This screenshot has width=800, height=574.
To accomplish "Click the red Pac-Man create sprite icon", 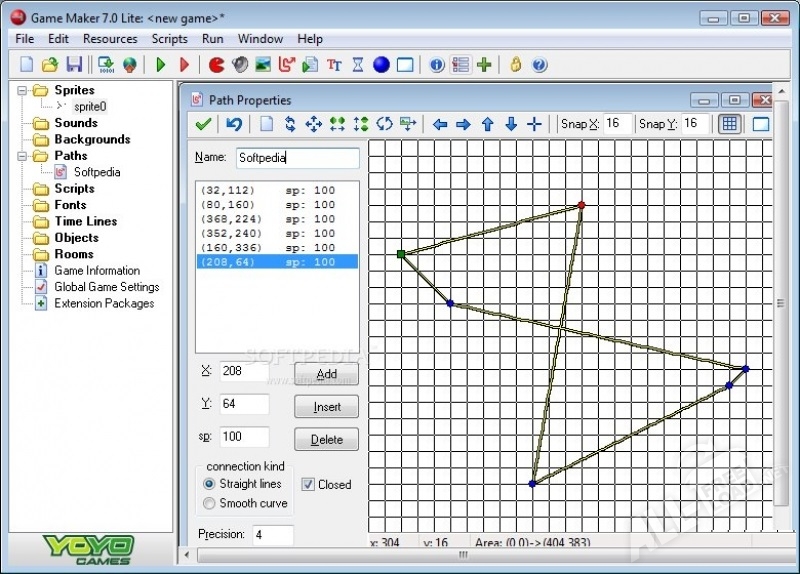I will (x=216, y=65).
